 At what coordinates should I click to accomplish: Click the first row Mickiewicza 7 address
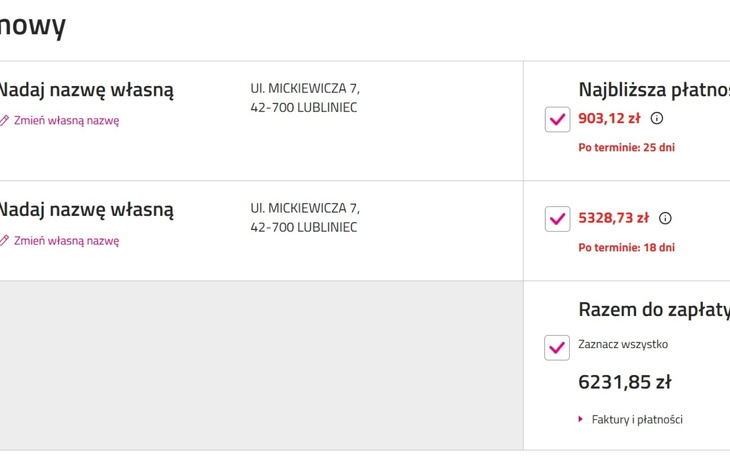pyautogui.click(x=304, y=98)
